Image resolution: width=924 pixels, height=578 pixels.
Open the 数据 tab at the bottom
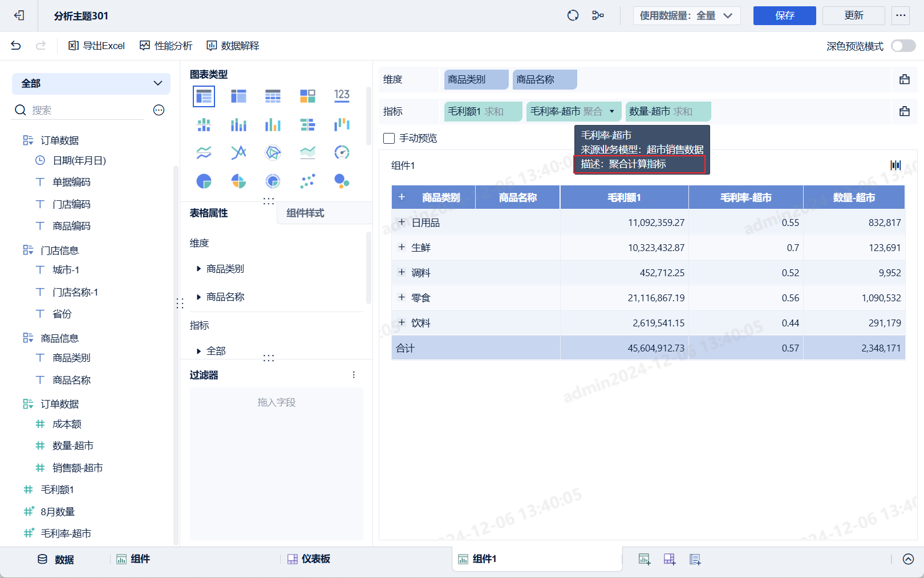(56, 559)
